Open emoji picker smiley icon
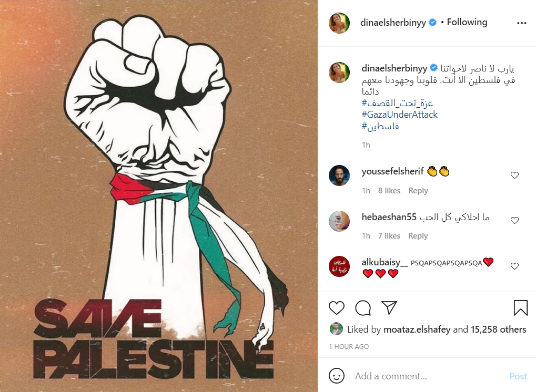 [336, 376]
